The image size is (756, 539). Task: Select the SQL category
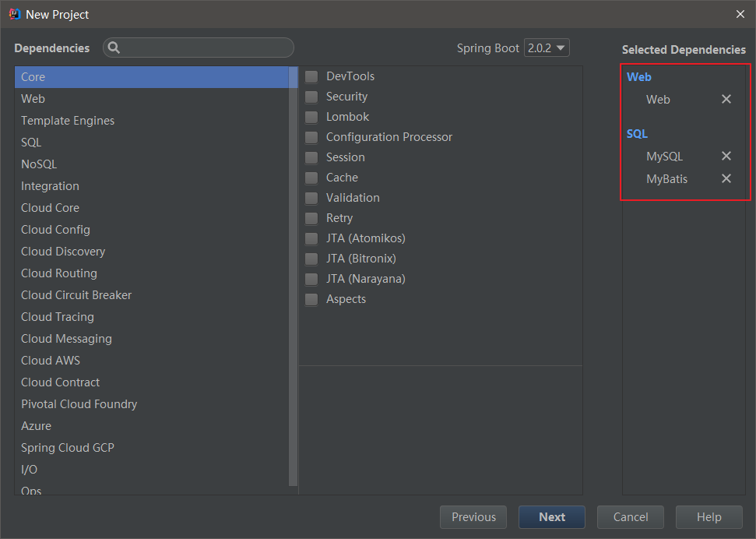(x=32, y=143)
